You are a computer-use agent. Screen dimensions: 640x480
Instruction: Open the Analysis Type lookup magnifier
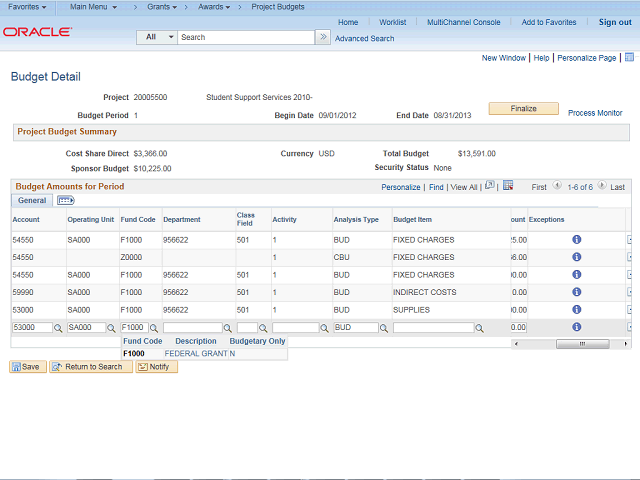[x=385, y=328]
